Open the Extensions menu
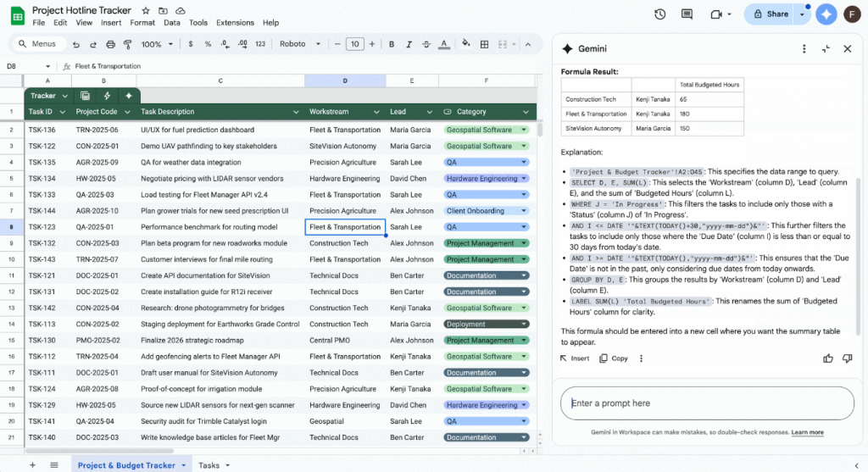868x472 pixels. point(235,23)
